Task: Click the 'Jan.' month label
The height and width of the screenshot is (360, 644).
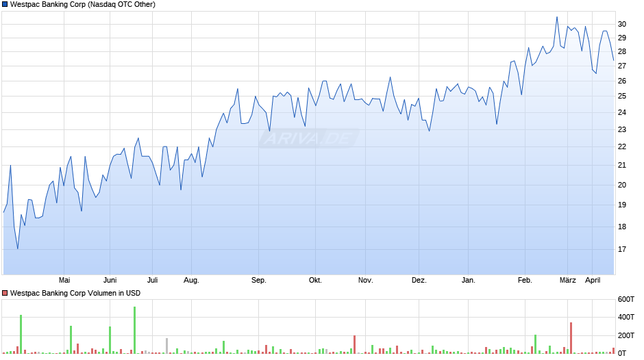Action: pyautogui.click(x=468, y=280)
